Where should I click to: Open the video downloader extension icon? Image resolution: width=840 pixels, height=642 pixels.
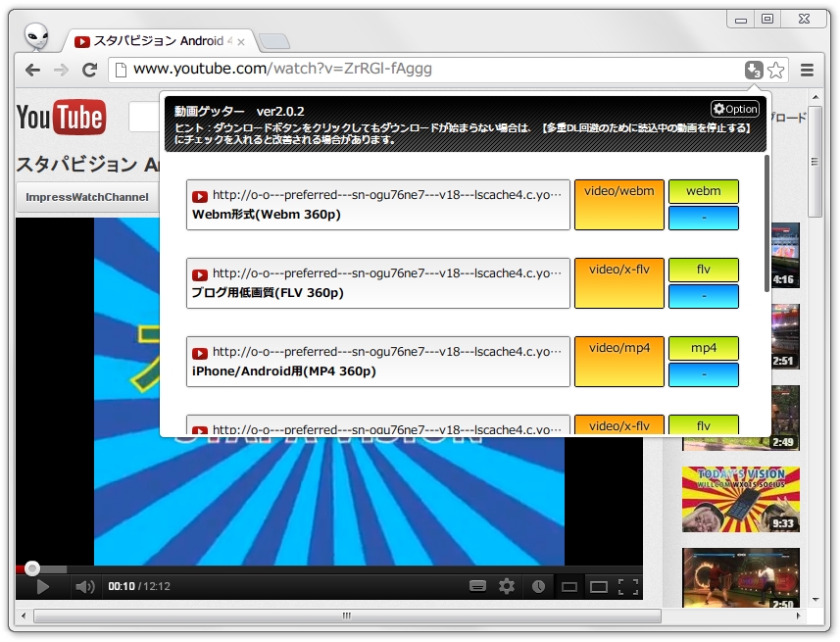pyautogui.click(x=754, y=70)
